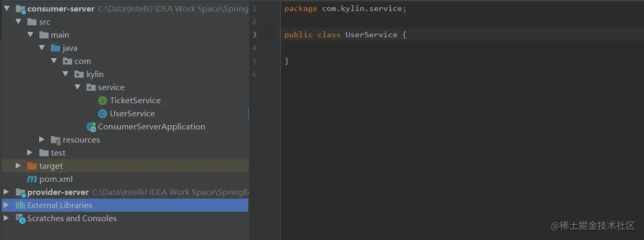Select the main folder label
The width and height of the screenshot is (644, 240).
pyautogui.click(x=60, y=35)
